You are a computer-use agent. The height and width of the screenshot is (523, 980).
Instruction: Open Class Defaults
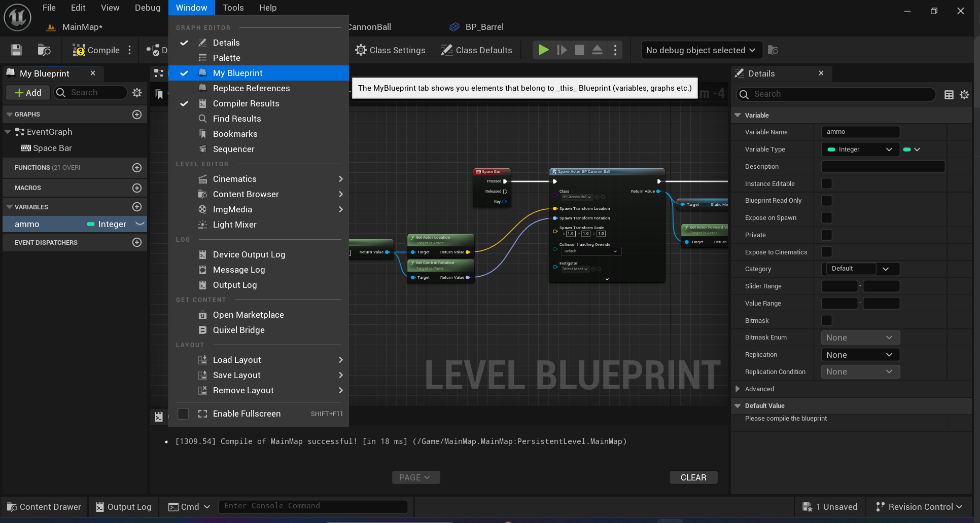click(x=476, y=50)
